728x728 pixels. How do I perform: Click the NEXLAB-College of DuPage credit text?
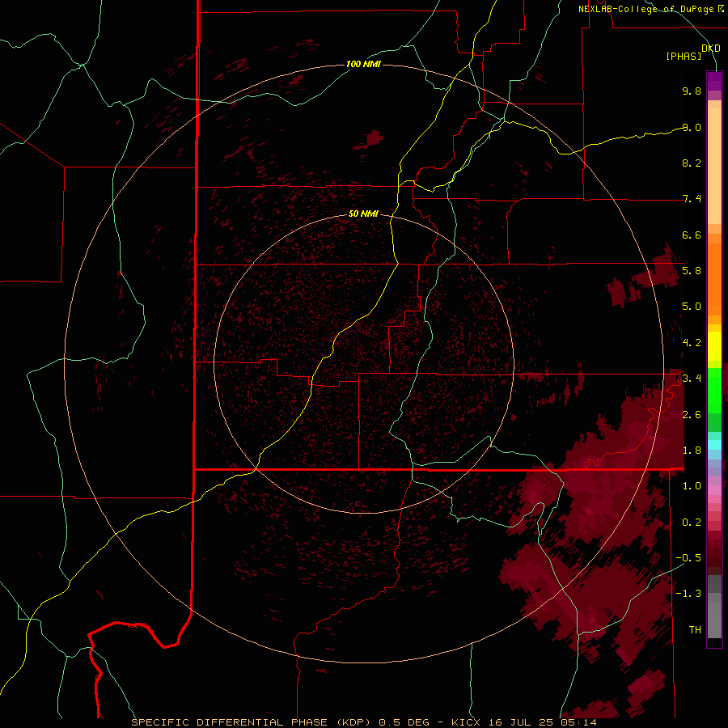[645, 9]
